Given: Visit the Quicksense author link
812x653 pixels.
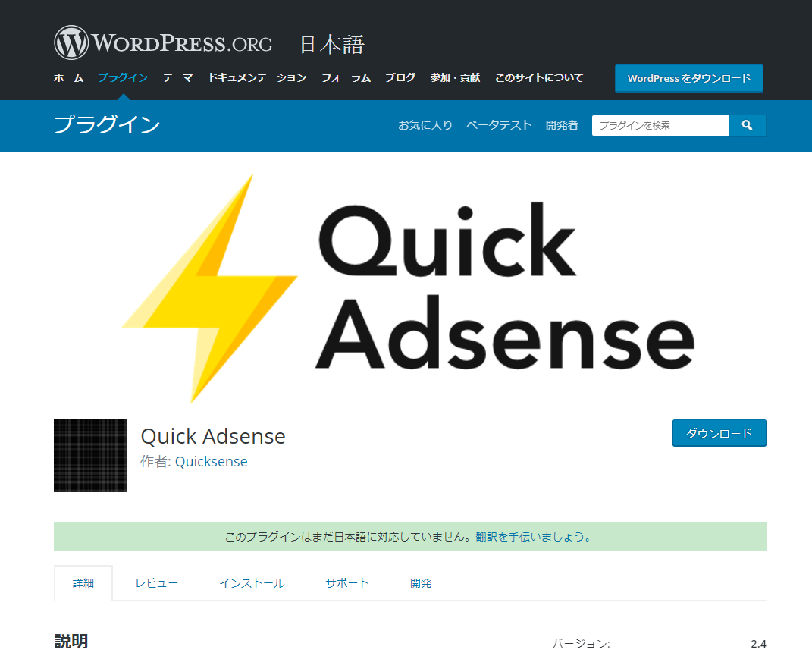Looking at the screenshot, I should (211, 461).
